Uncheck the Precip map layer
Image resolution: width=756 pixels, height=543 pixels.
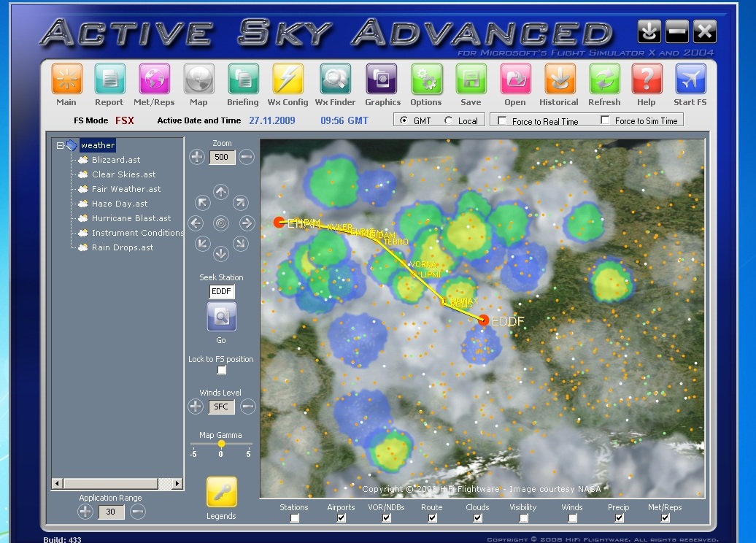[x=619, y=518]
